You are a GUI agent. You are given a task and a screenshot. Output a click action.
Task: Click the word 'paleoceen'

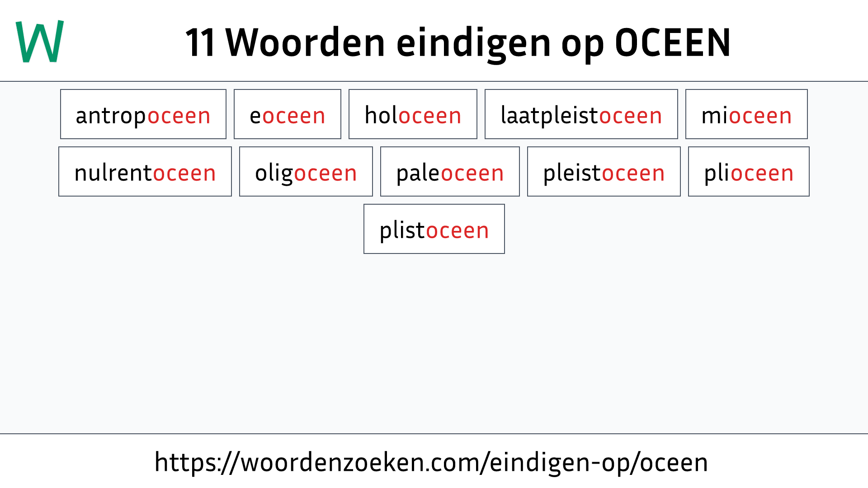click(449, 172)
